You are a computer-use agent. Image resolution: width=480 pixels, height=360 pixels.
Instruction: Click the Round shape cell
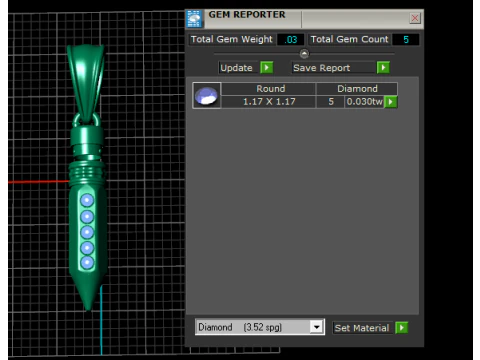pyautogui.click(x=269, y=89)
